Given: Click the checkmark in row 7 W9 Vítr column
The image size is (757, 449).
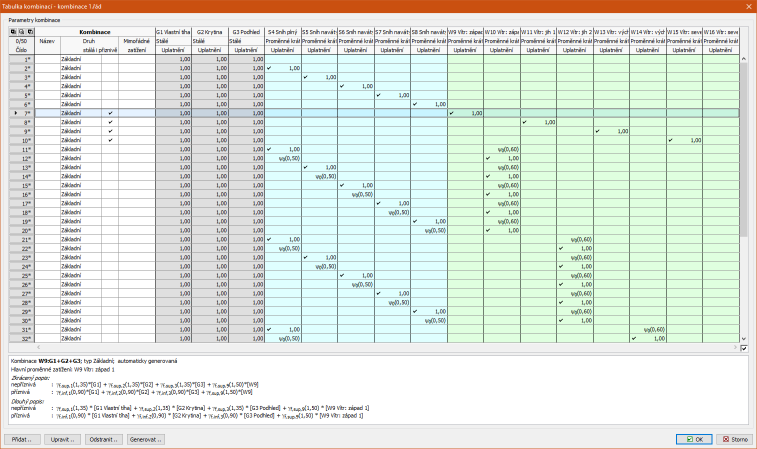Looking at the screenshot, I should (x=452, y=113).
